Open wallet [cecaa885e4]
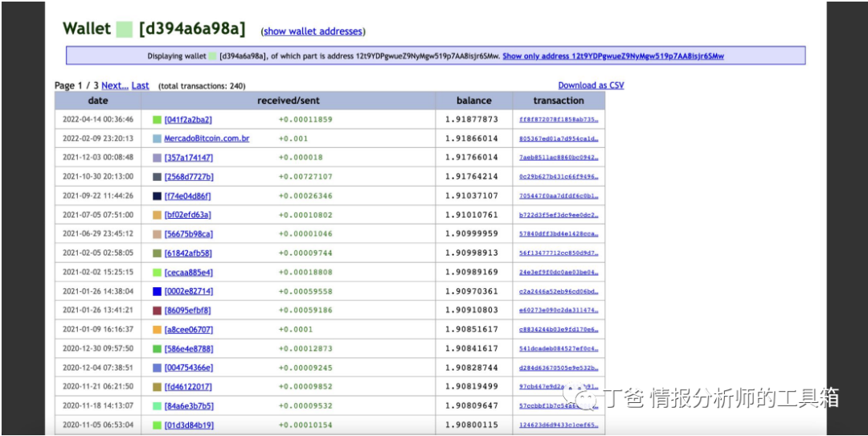868x436 pixels. coord(188,273)
